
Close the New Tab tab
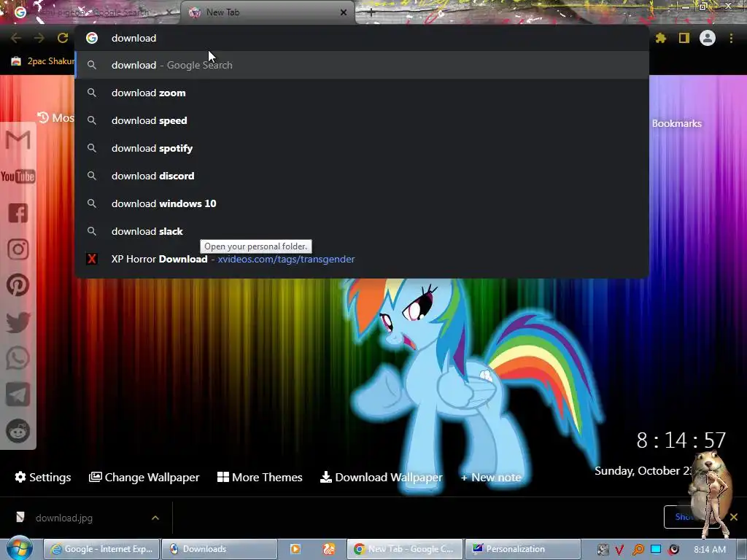coord(344,12)
